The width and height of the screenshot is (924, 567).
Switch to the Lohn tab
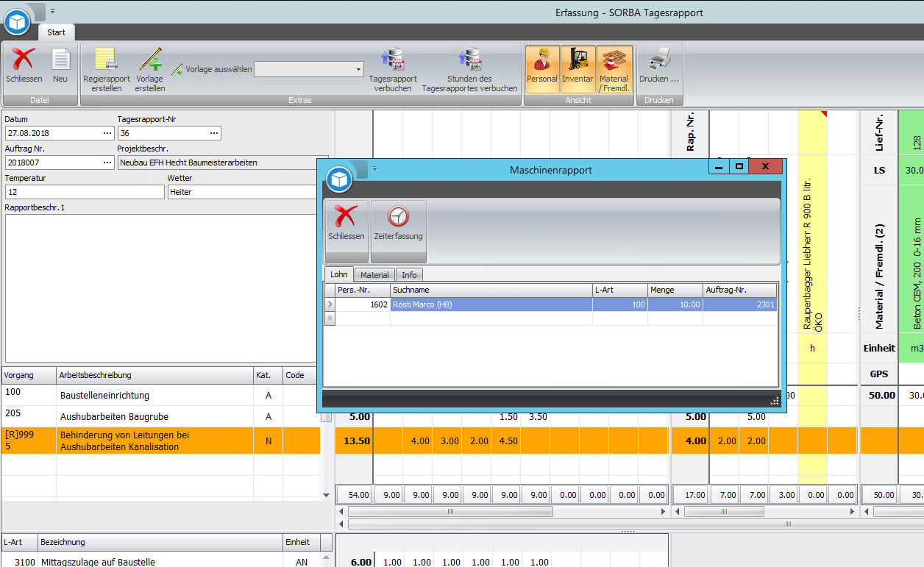338,274
